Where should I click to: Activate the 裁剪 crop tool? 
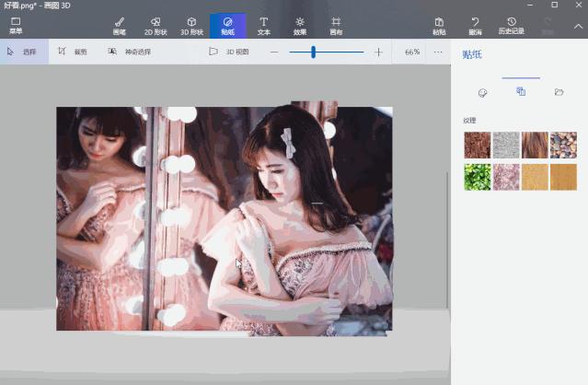tap(73, 52)
